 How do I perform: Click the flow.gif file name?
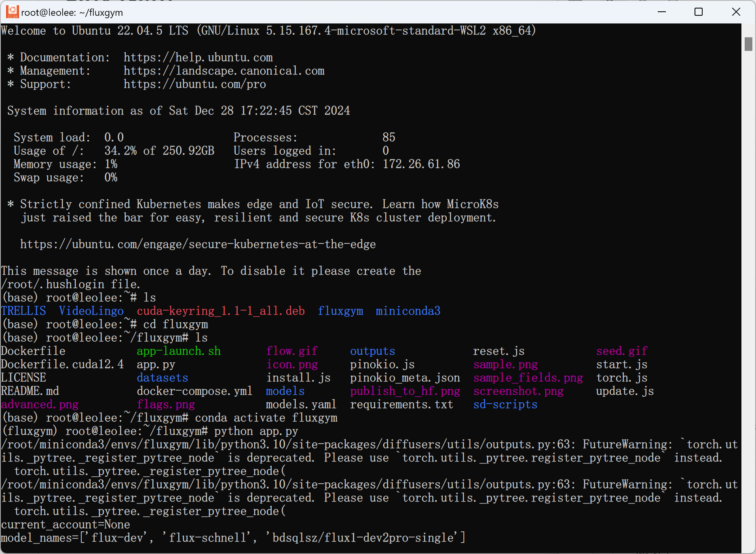pyautogui.click(x=292, y=351)
